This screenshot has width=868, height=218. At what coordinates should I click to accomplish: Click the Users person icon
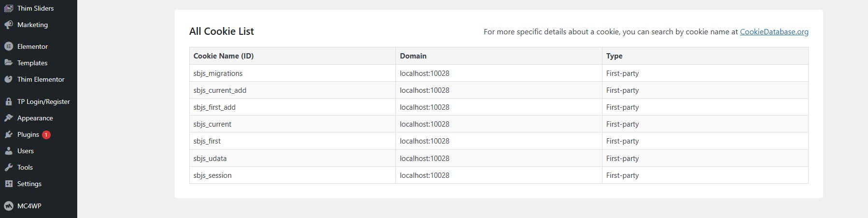[9, 151]
